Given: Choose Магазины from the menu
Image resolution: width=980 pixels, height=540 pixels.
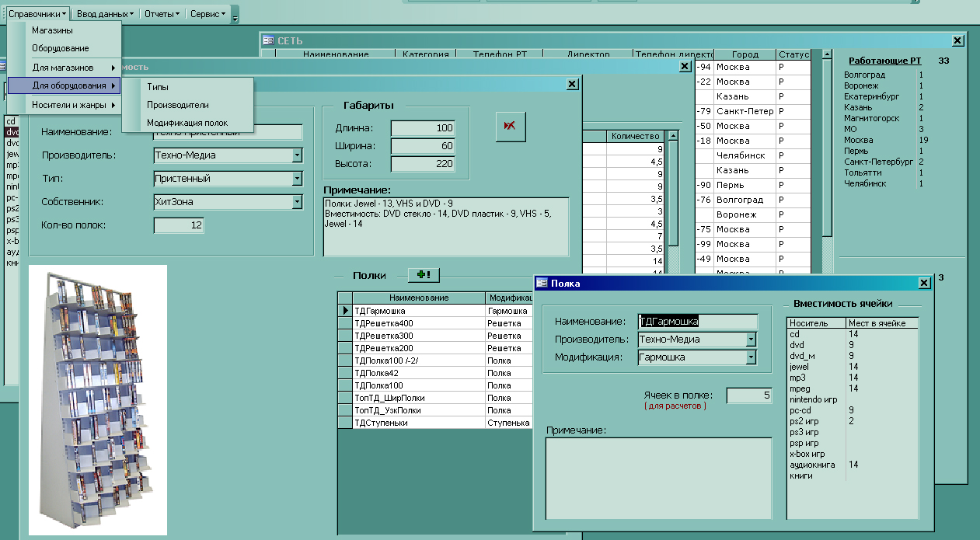Looking at the screenshot, I should coord(65,30).
